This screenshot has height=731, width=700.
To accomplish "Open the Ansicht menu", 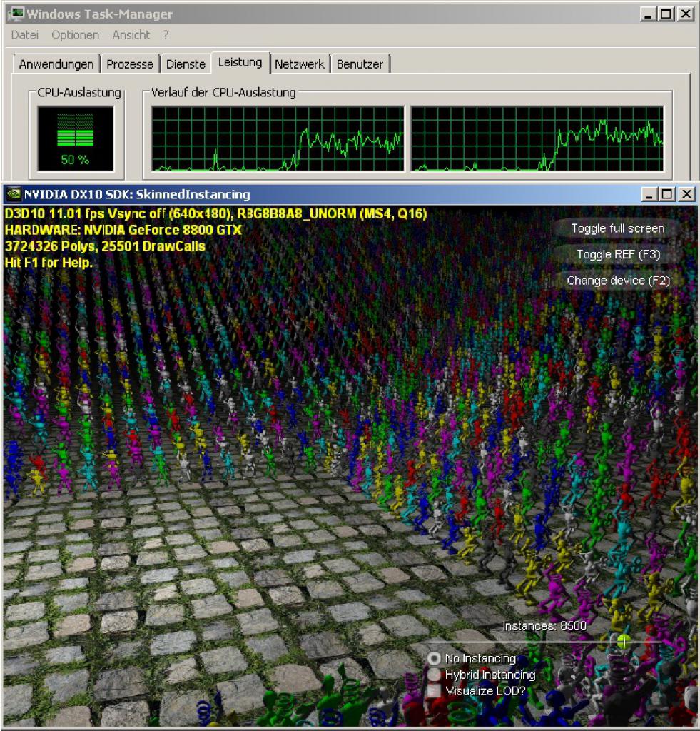I will (131, 35).
